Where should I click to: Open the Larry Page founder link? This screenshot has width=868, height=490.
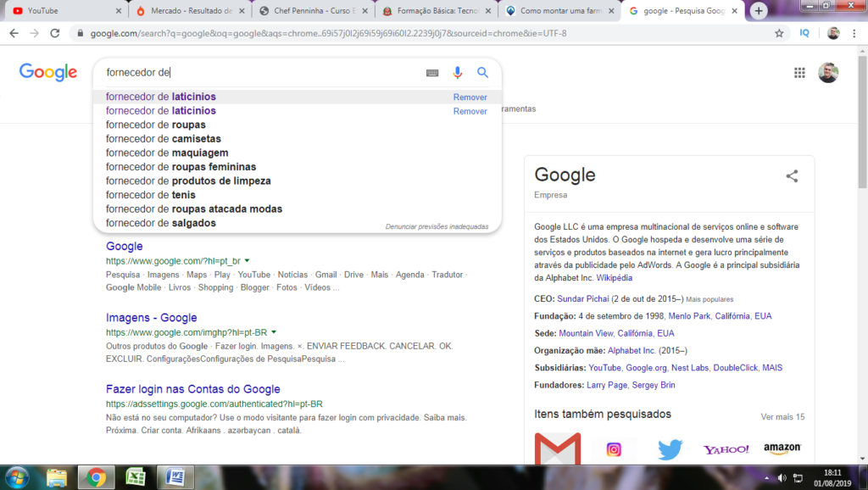click(607, 385)
